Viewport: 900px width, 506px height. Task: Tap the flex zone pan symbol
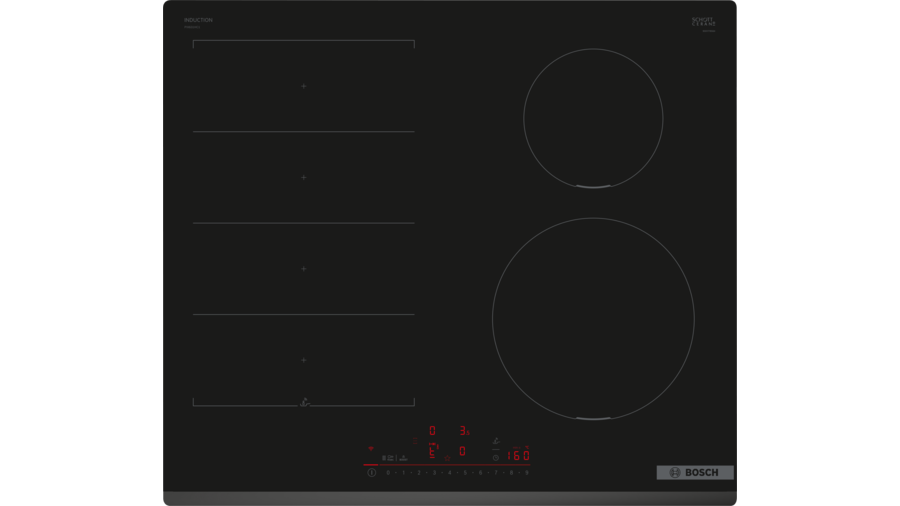[x=304, y=402]
